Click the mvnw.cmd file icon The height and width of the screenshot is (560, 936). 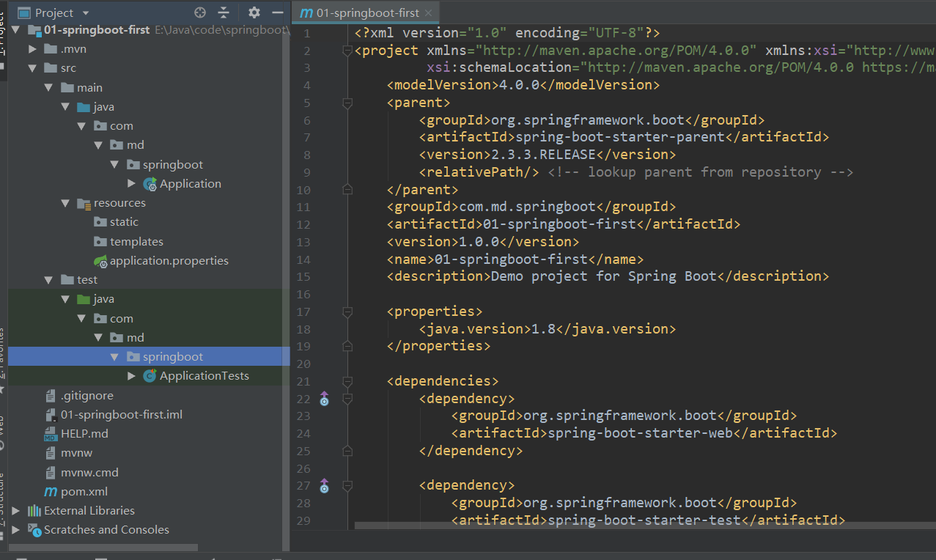[51, 473]
